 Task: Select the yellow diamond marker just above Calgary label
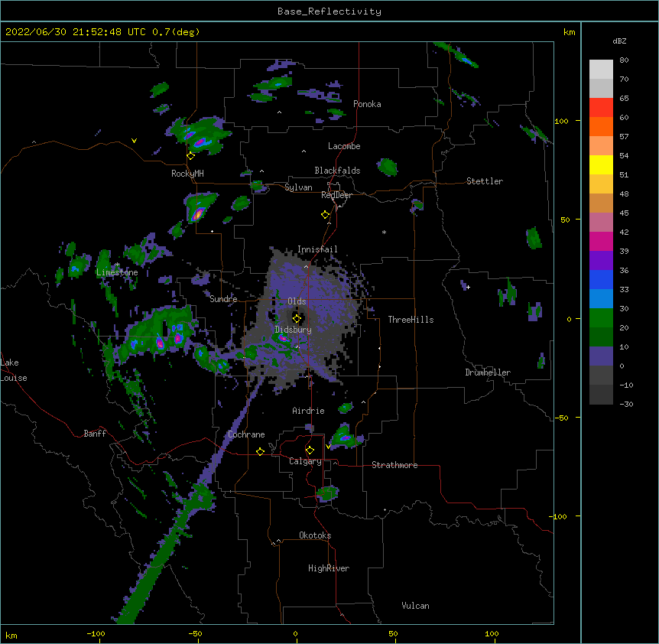pyautogui.click(x=310, y=450)
